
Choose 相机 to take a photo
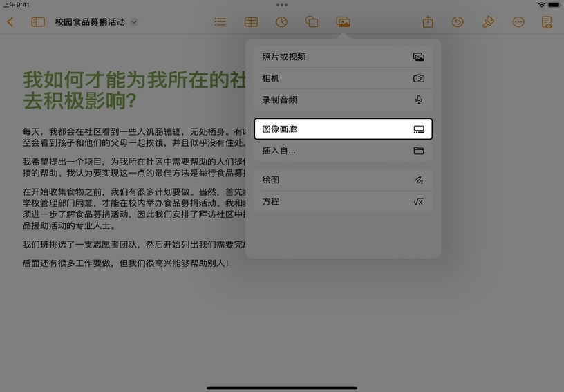click(x=343, y=79)
